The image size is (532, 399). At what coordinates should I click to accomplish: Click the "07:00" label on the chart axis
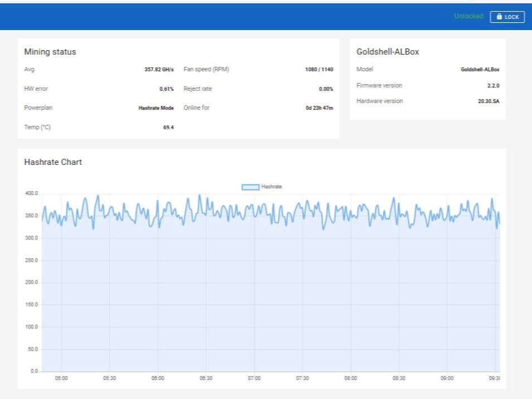point(255,377)
